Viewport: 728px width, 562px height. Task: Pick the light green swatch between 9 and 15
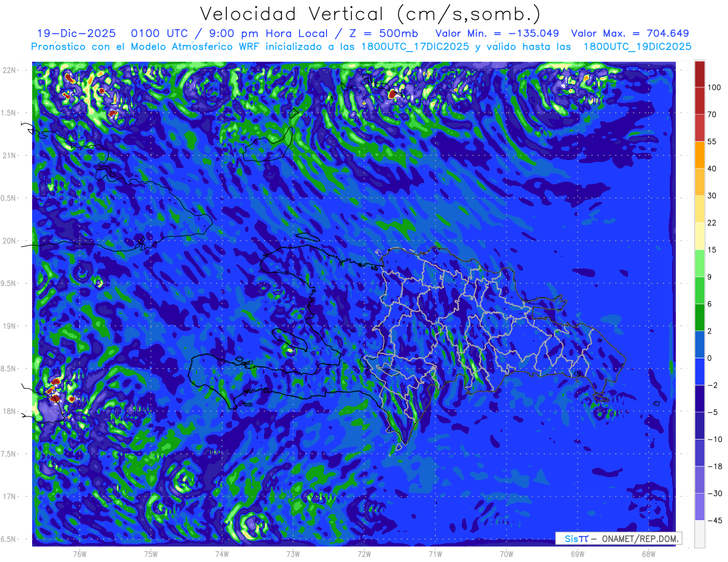point(699,263)
